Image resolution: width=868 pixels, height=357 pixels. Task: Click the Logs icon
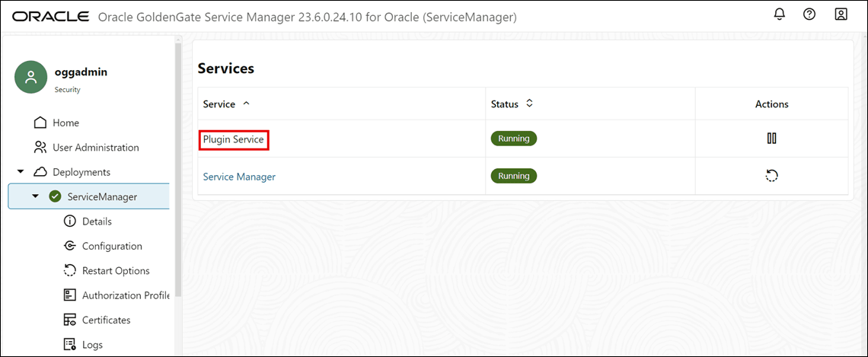pyautogui.click(x=70, y=344)
